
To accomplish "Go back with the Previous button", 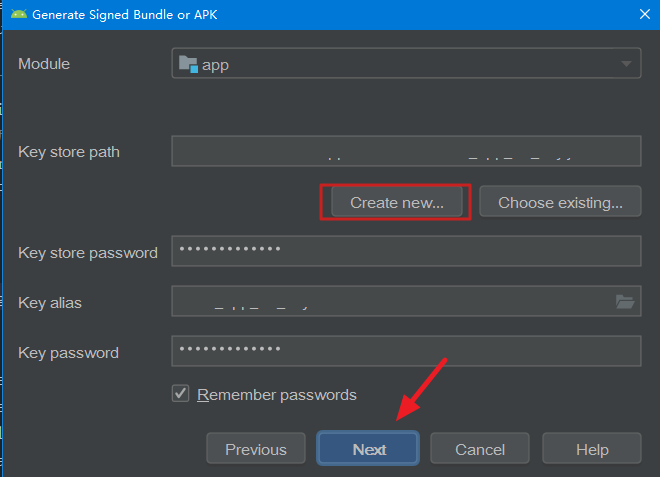I will 256,449.
